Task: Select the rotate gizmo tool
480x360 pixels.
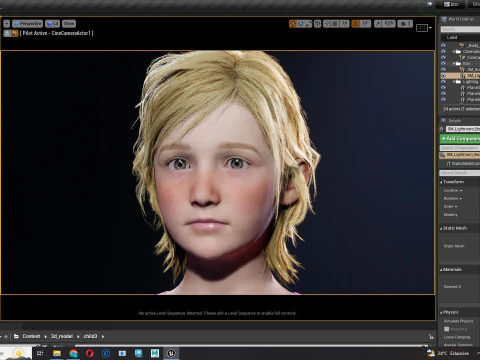Action: coord(301,24)
